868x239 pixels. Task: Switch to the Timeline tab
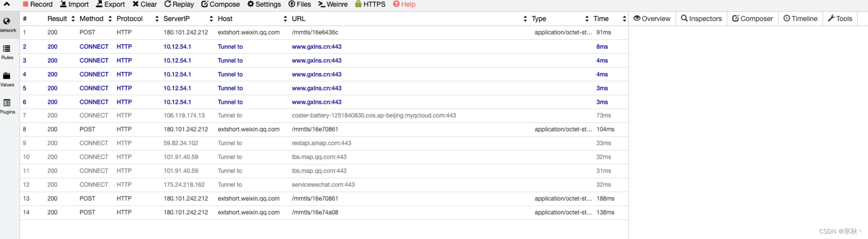[800, 19]
